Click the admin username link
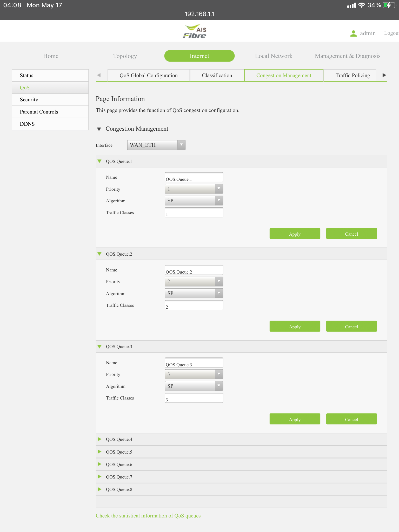399x532 pixels. coord(368,33)
